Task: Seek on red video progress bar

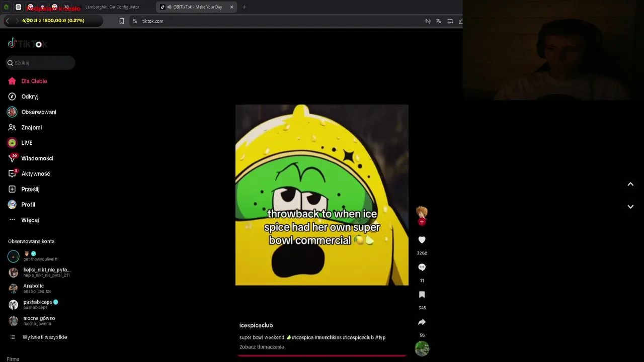Action: pos(321,355)
